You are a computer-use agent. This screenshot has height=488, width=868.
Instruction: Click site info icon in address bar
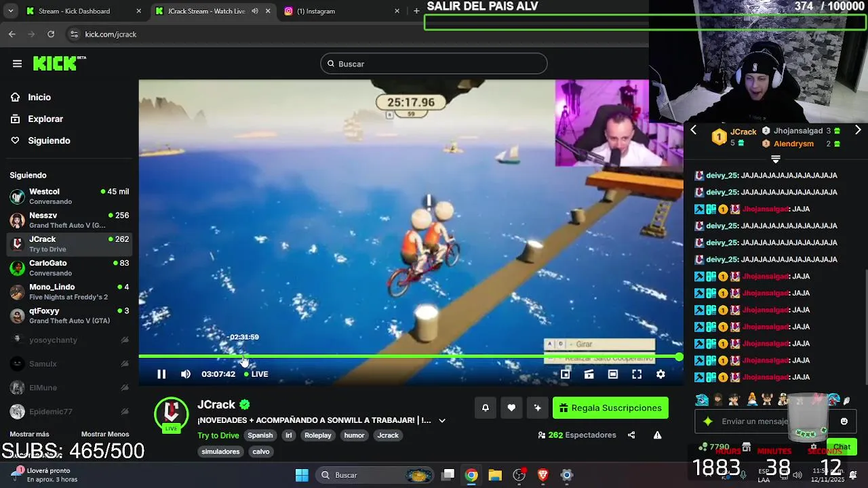click(x=73, y=34)
